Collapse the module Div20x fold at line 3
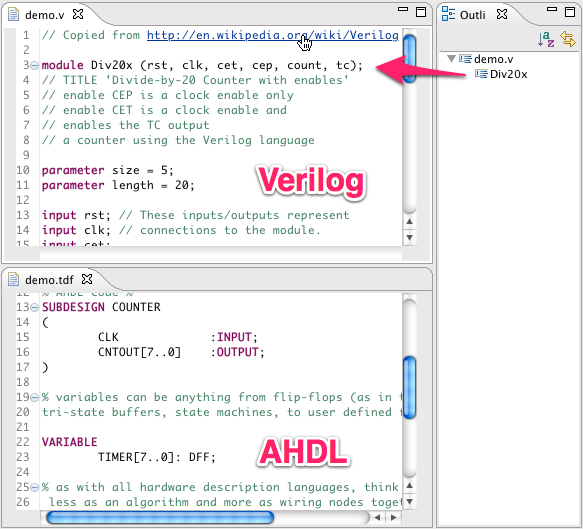Viewport: 583px width, 529px height. tap(34, 66)
